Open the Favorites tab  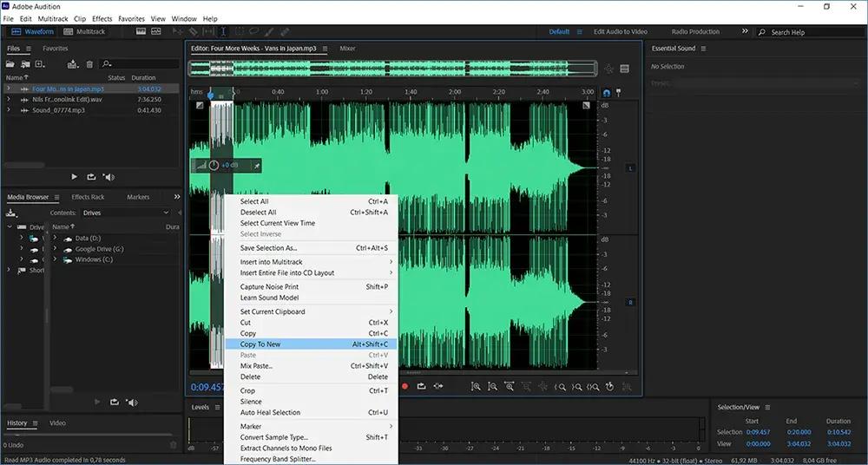56,49
